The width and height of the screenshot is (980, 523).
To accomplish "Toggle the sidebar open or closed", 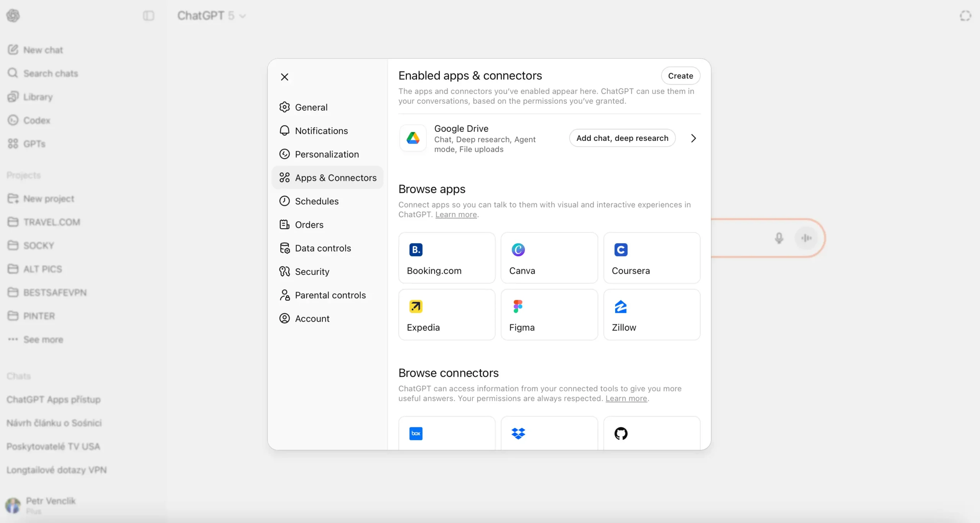I will (x=148, y=16).
